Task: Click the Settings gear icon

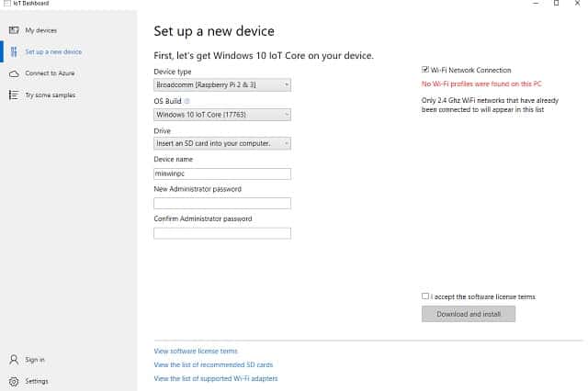Action: click(14, 381)
